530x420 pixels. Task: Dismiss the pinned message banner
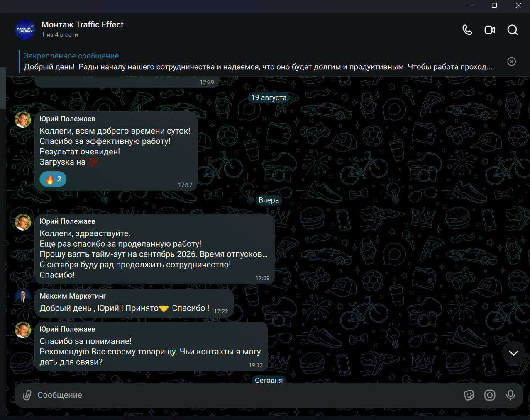tap(512, 61)
